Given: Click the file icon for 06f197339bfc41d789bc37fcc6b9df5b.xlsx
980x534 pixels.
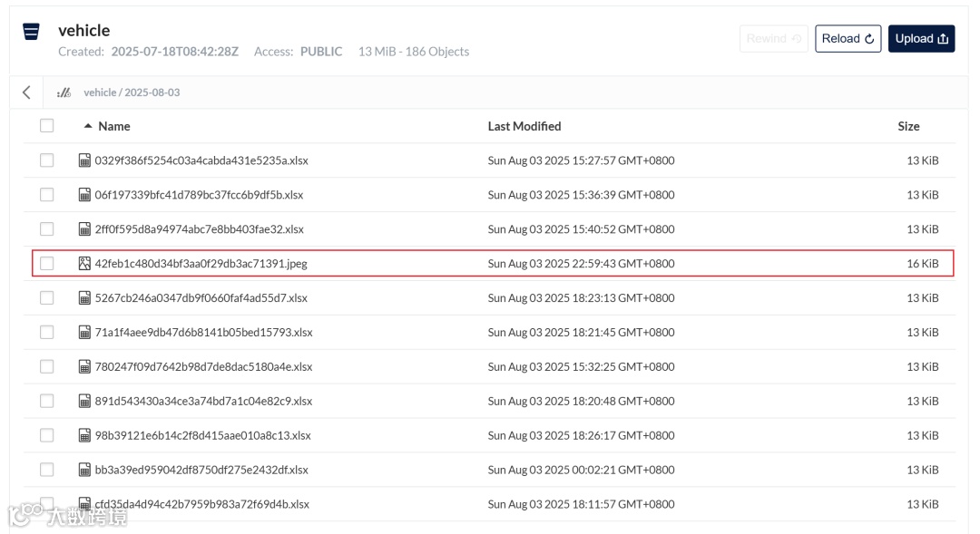Looking at the screenshot, I should 84,195.
